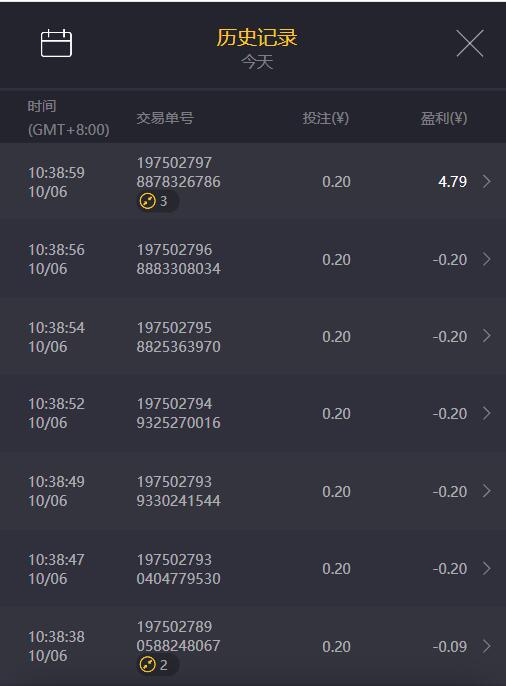Viewport: 506px width, 686px height.
Task: Select the 今天 date label
Action: [257, 62]
